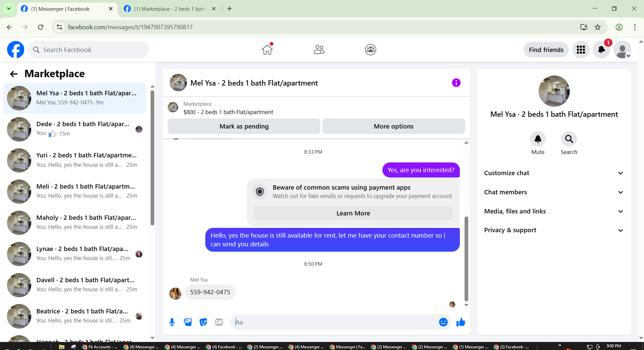
Task: Reload the current page
Action: click(x=41, y=27)
